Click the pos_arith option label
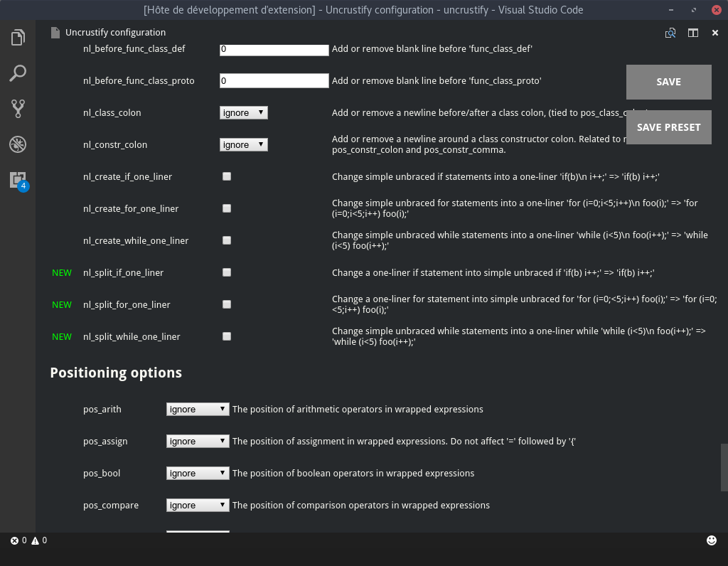Image resolution: width=728 pixels, height=566 pixels. point(102,410)
